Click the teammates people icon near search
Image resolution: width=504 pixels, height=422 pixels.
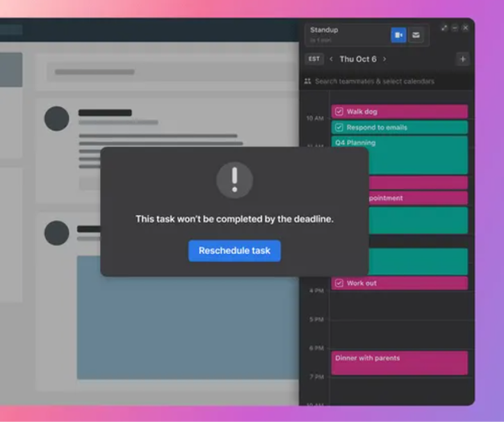point(307,81)
